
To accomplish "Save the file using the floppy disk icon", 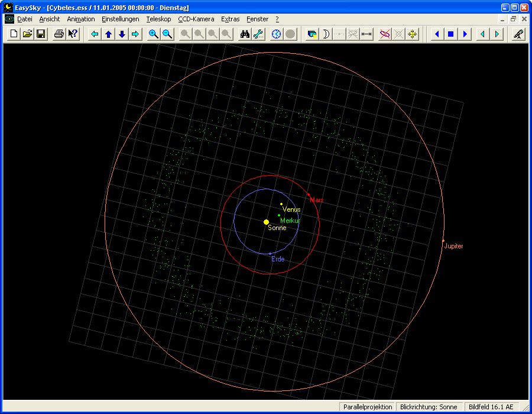I will (x=41, y=34).
